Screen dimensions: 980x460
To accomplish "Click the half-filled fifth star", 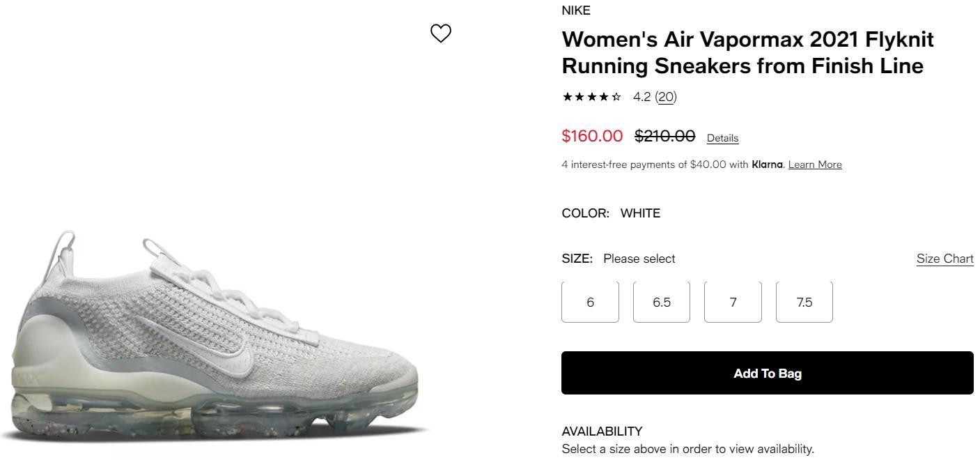I will [616, 96].
